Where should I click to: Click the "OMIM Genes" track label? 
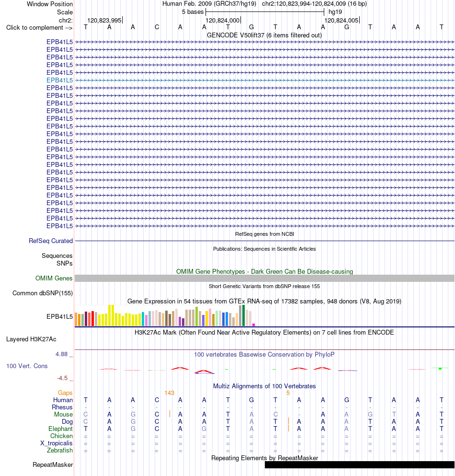[54, 278]
